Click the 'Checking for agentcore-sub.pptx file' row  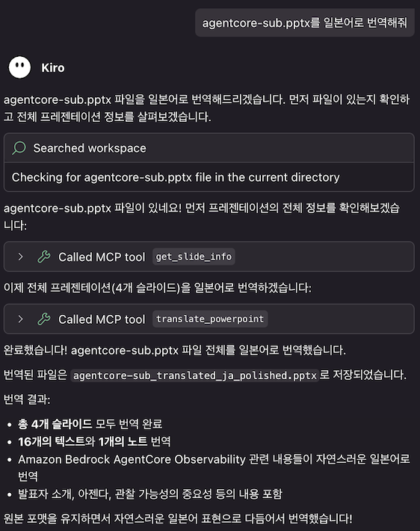209,177
